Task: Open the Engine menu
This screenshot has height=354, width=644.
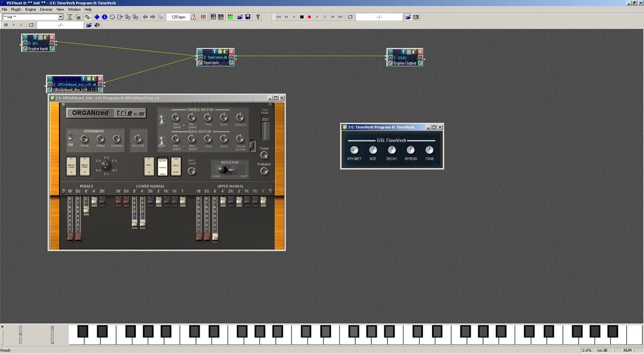Action: coord(31,9)
